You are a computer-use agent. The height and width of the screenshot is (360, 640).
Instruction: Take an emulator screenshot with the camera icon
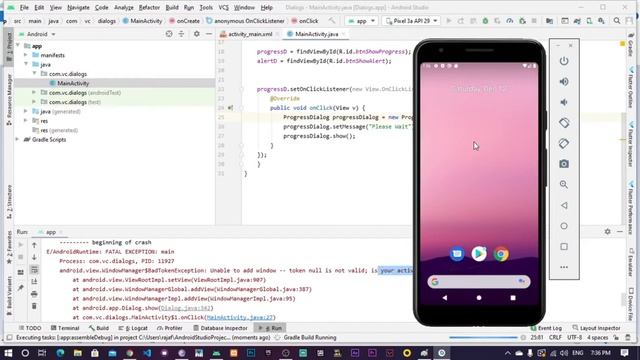[x=564, y=164]
